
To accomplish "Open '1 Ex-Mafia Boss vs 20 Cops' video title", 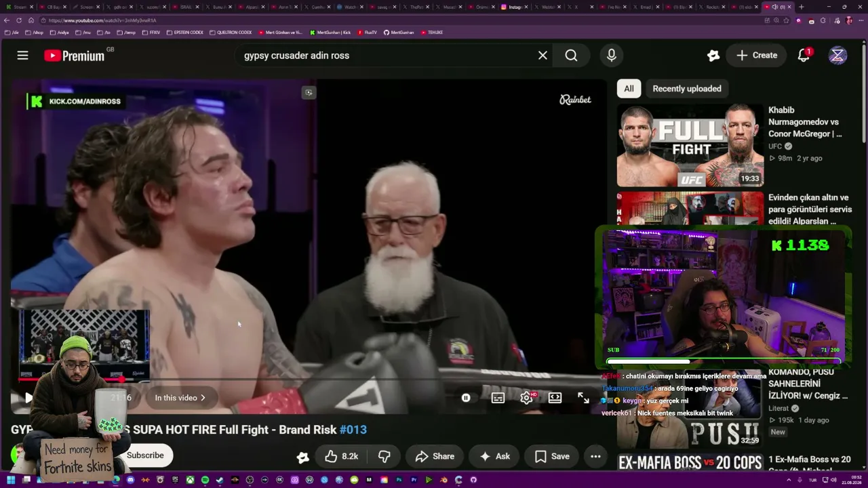I will coord(809,464).
